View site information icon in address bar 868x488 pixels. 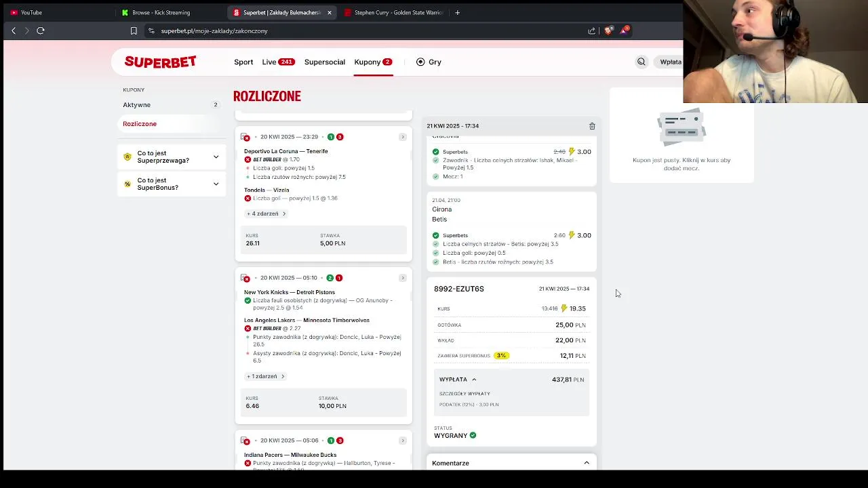click(151, 30)
